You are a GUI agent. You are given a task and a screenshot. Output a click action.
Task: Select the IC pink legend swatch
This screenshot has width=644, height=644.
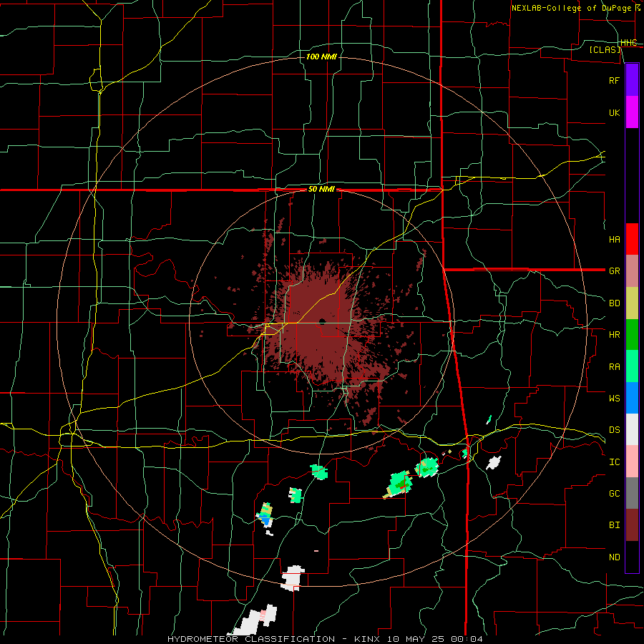click(x=632, y=462)
